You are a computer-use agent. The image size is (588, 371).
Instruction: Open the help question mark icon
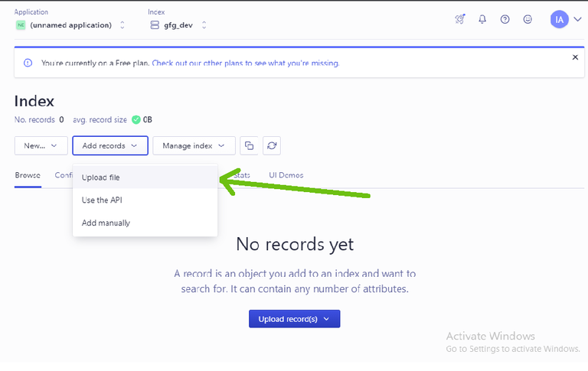(505, 19)
